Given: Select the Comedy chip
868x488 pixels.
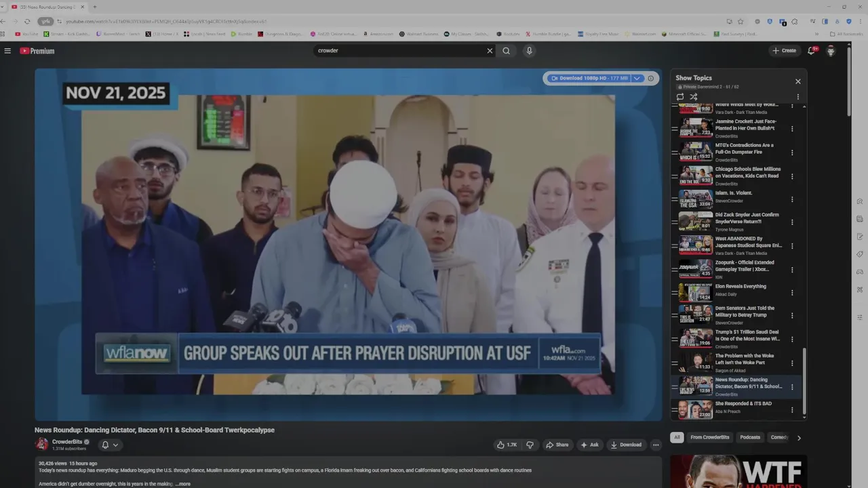Looking at the screenshot, I should [778, 437].
